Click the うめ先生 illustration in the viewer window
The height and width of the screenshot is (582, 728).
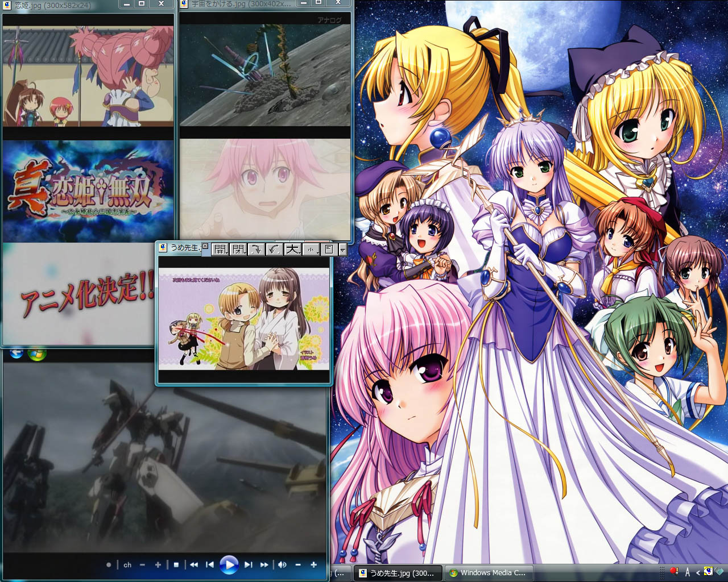coord(244,319)
